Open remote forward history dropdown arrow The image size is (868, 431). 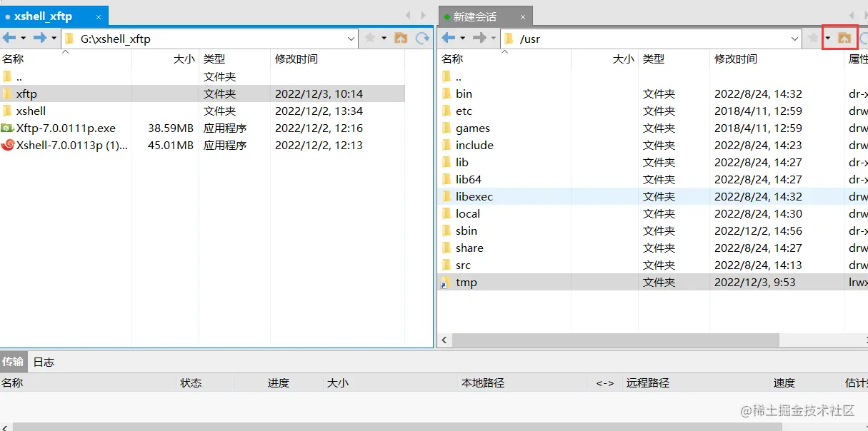click(x=493, y=38)
